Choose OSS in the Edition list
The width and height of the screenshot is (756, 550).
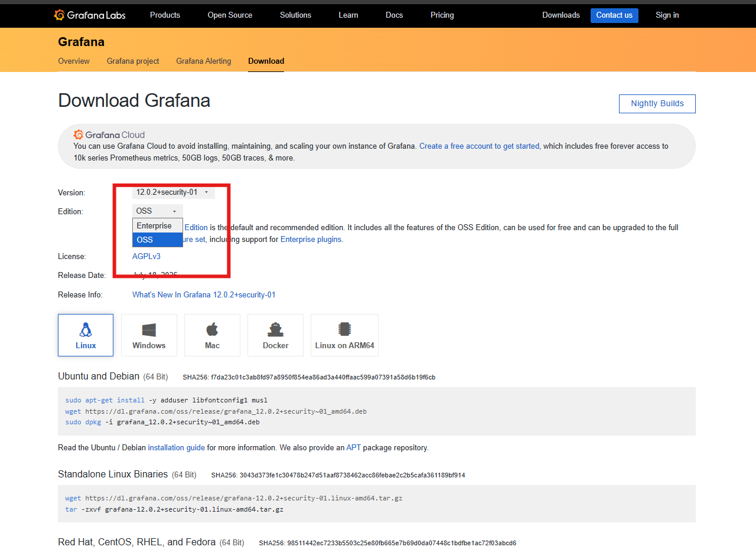click(x=158, y=240)
